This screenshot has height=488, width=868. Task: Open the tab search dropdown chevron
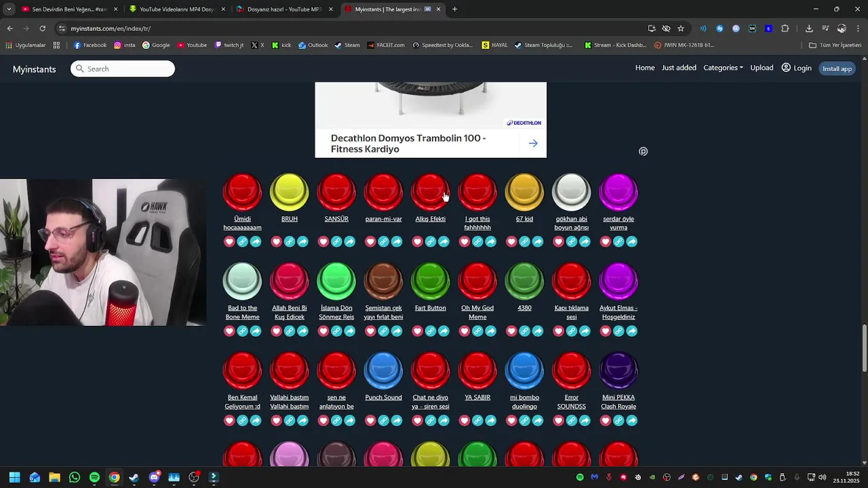pos(9,9)
